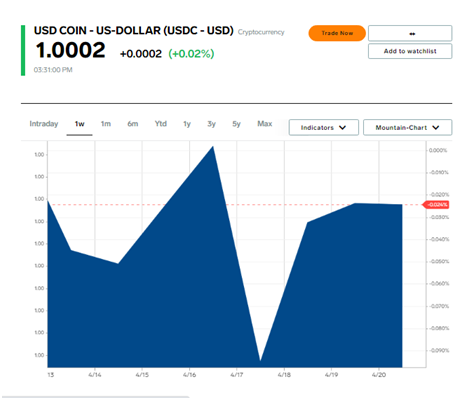Click the 4/17 date axis label
The height and width of the screenshot is (400, 476).
pos(237,375)
